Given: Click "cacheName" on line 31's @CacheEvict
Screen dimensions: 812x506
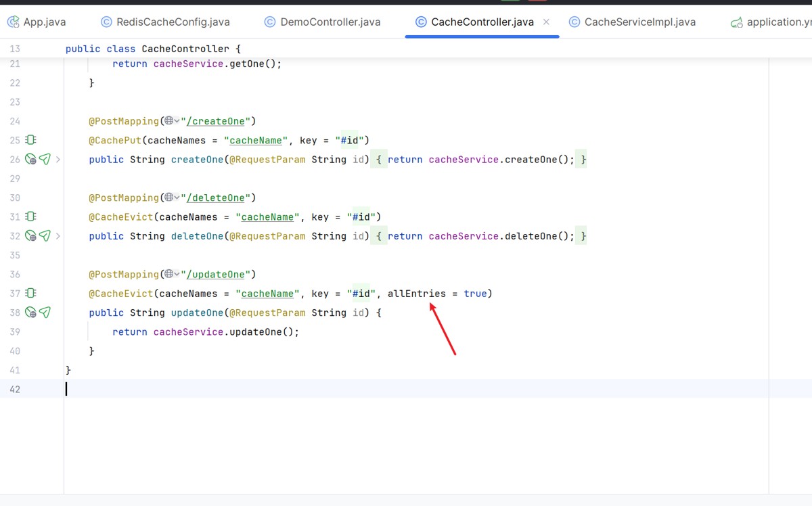Looking at the screenshot, I should [x=267, y=216].
